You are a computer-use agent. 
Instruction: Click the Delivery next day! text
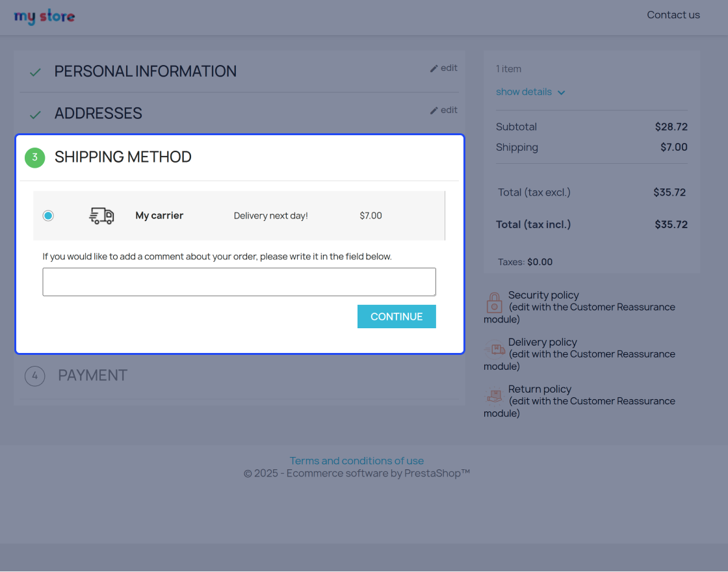(x=270, y=215)
